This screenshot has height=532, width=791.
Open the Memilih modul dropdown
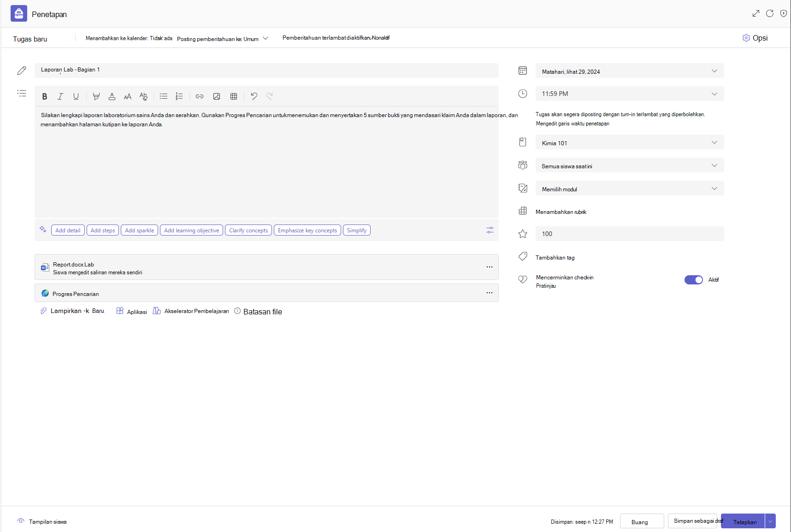(630, 189)
